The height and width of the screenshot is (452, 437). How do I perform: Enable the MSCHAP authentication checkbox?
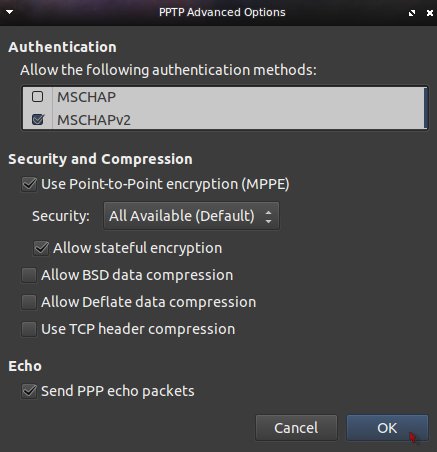click(37, 97)
